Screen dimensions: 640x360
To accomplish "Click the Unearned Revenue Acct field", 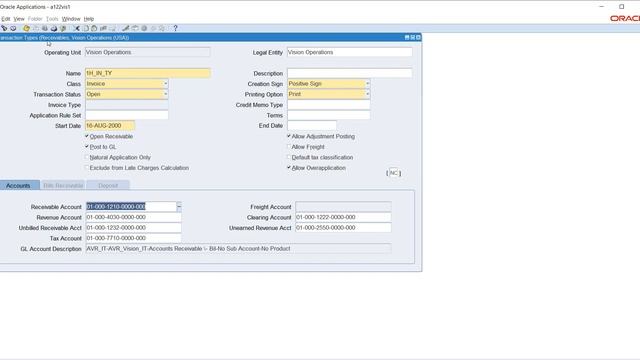I will click(x=343, y=228).
